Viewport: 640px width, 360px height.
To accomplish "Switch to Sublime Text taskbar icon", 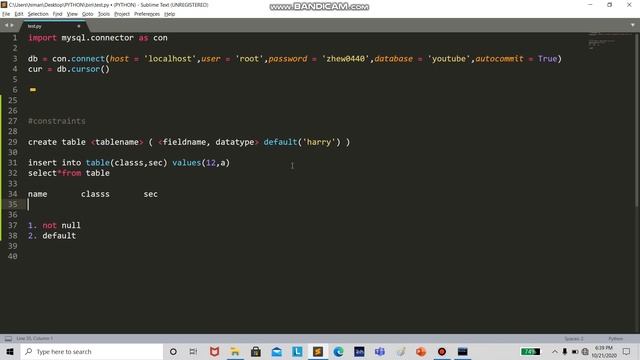I will (x=318, y=351).
